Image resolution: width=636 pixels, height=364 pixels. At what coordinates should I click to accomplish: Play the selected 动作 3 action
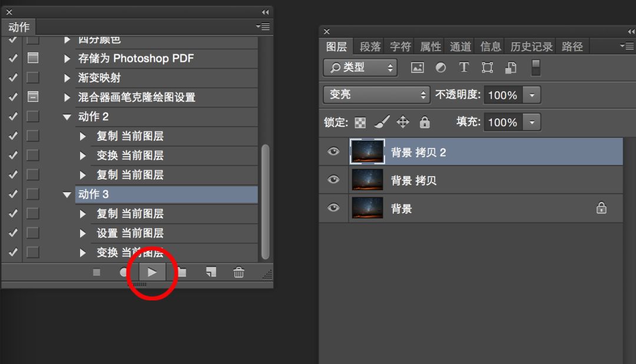151,272
